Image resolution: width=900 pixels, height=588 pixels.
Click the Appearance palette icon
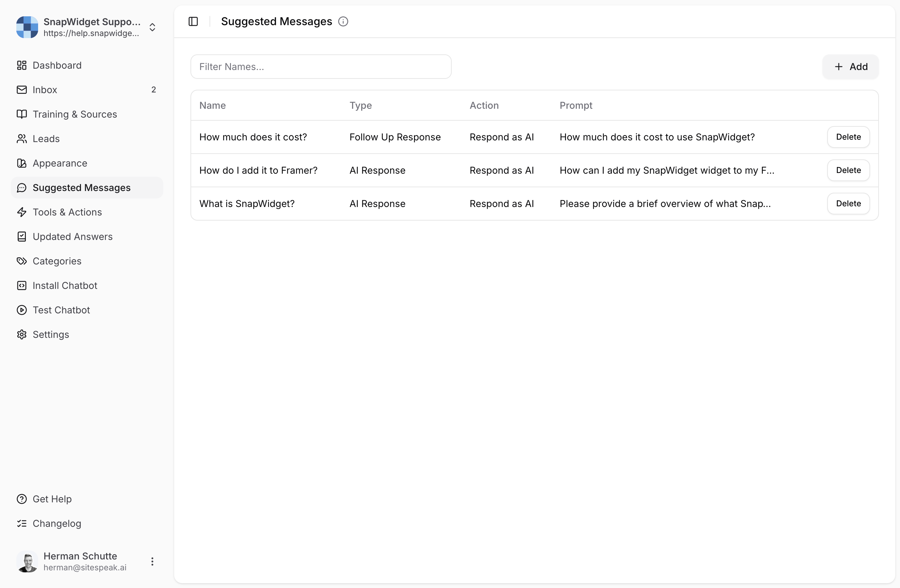(x=21, y=163)
